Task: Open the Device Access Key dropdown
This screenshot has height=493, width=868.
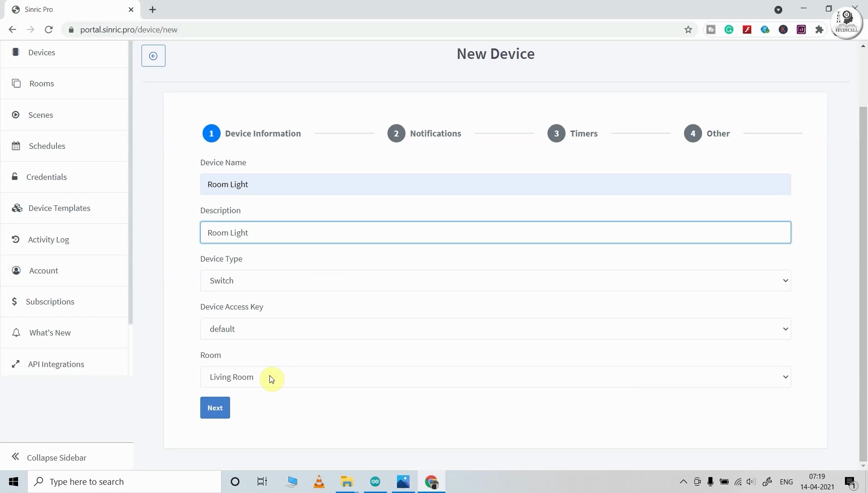Action: coord(495,329)
